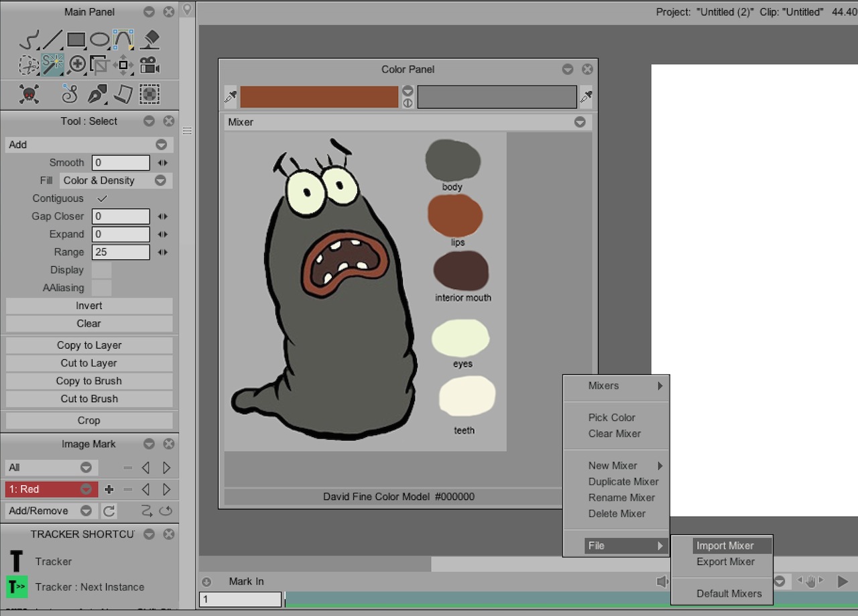858x616 pixels.
Task: Toggle the Contiguous checkmark
Action: pos(102,198)
